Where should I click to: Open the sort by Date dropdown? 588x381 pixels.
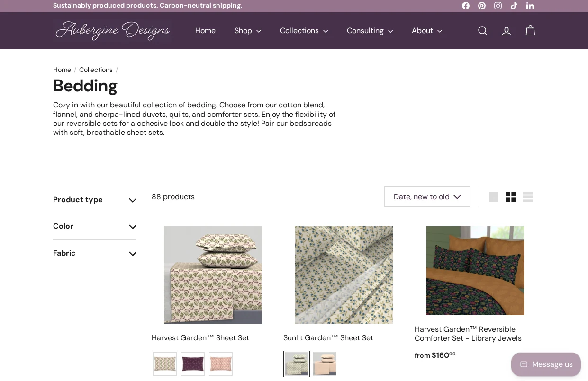point(427,197)
